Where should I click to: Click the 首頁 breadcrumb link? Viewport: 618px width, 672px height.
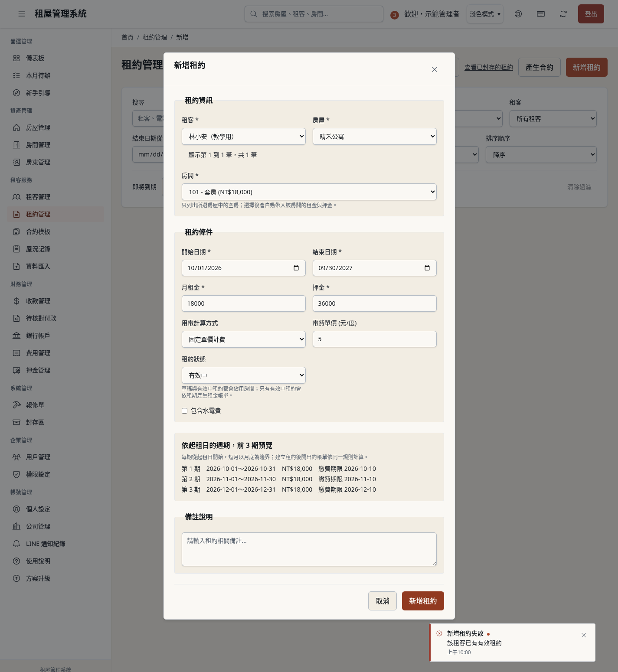128,37
